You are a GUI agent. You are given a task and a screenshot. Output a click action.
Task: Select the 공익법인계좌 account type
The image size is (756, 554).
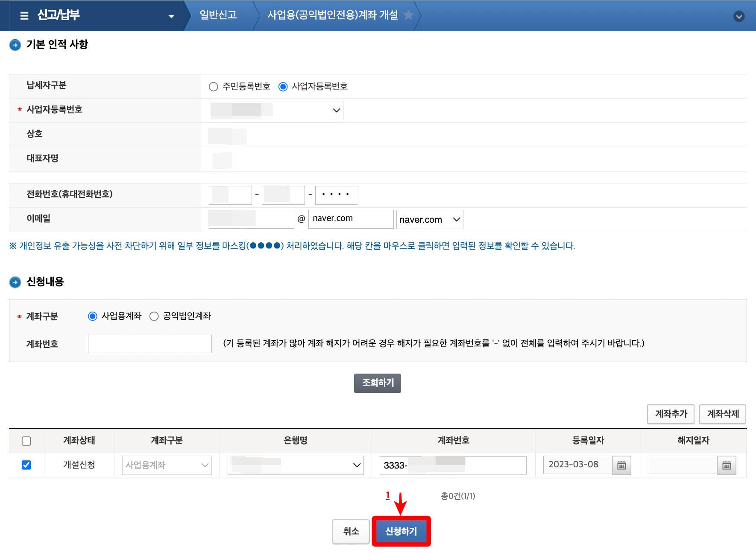pos(154,316)
